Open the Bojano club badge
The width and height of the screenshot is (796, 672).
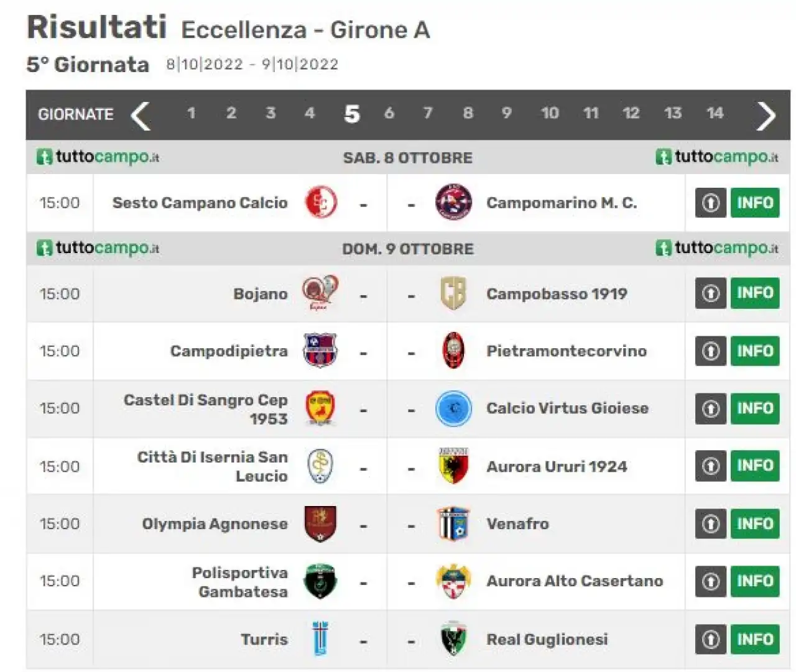320,293
